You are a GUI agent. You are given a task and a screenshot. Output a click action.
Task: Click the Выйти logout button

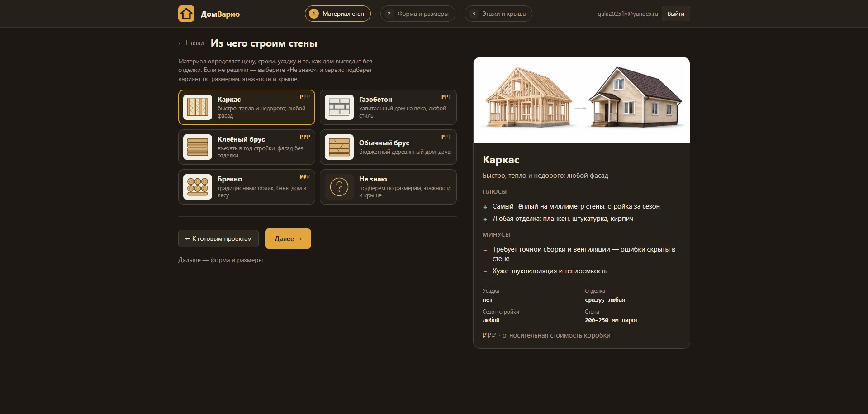click(676, 14)
